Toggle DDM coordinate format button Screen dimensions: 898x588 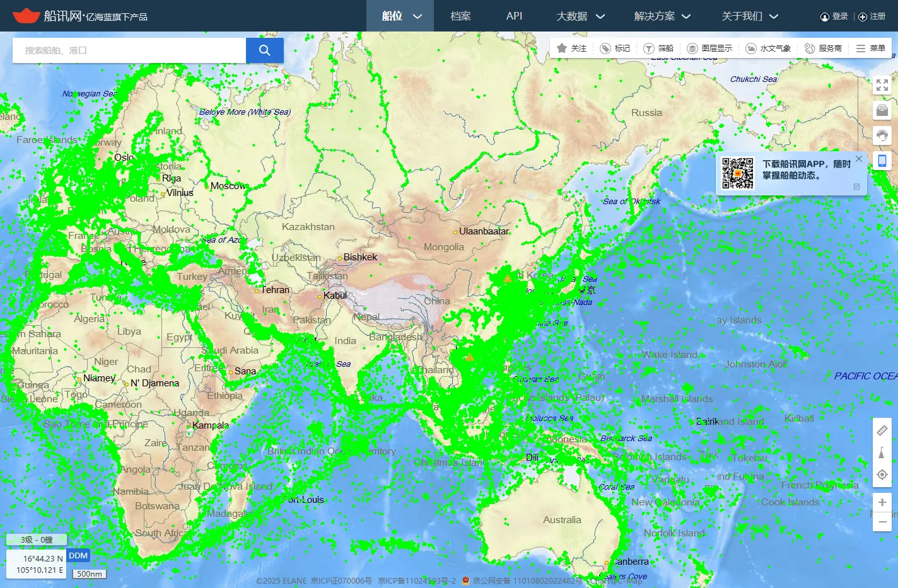pos(78,555)
